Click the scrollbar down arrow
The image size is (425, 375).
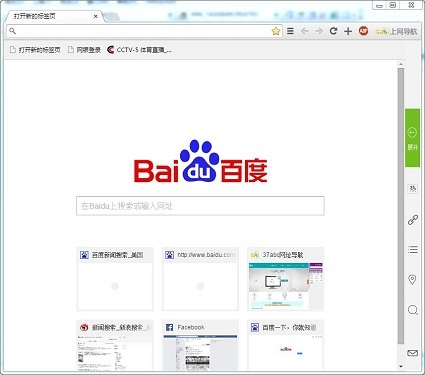tap(401, 366)
